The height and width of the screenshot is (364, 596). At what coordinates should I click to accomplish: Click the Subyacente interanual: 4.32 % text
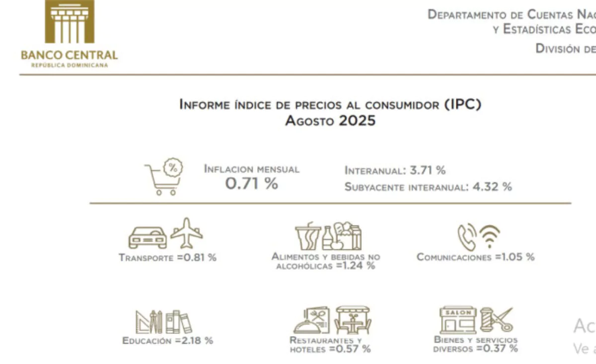click(428, 187)
